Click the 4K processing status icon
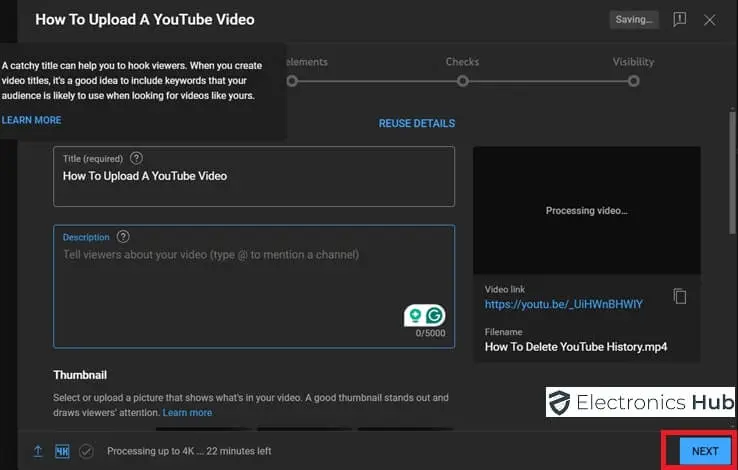 coord(62,451)
